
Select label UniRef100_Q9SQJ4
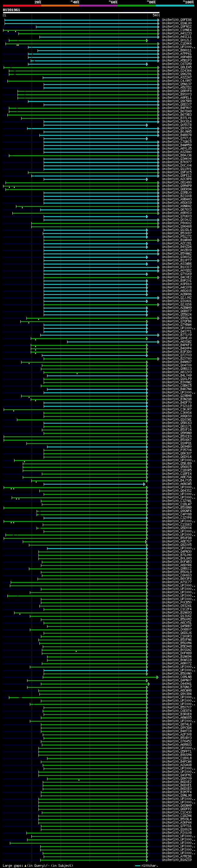[177, 318]
